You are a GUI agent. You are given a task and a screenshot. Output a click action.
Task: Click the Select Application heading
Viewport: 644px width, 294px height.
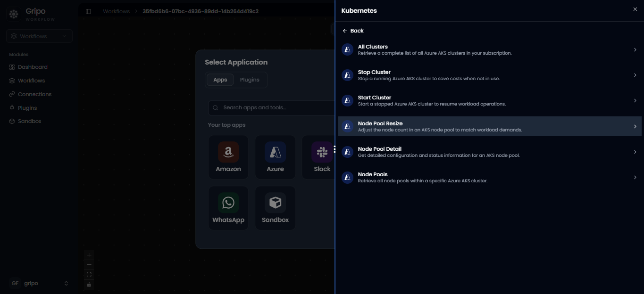[236, 62]
